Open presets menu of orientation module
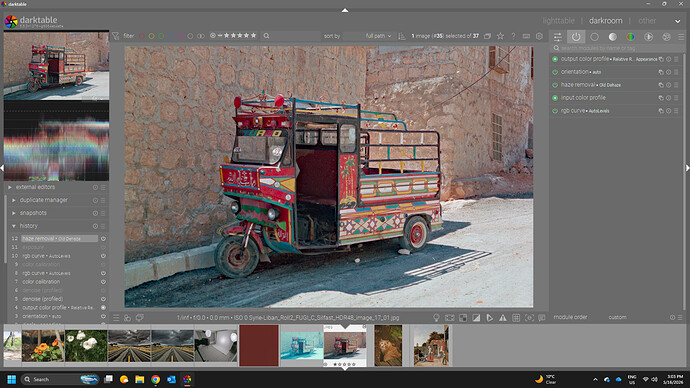 click(676, 72)
